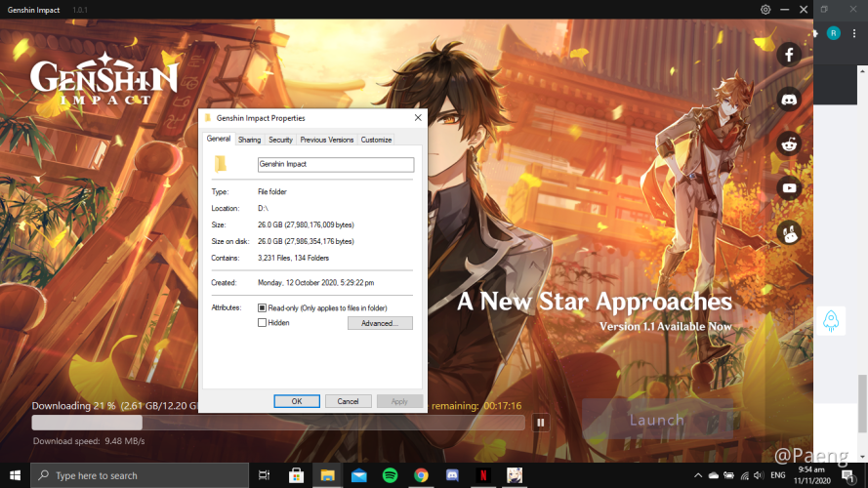Open Task View on taskbar
The image size is (868, 488).
pos(264,475)
